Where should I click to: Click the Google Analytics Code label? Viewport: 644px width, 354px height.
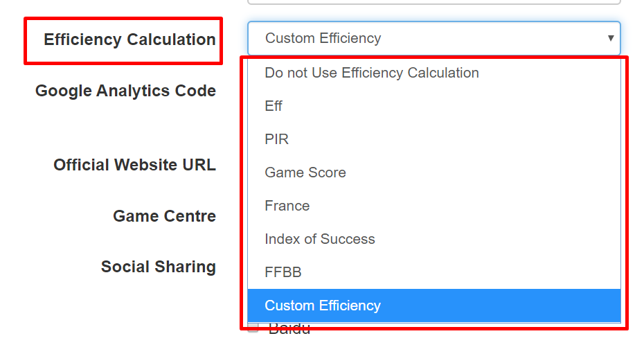point(125,91)
